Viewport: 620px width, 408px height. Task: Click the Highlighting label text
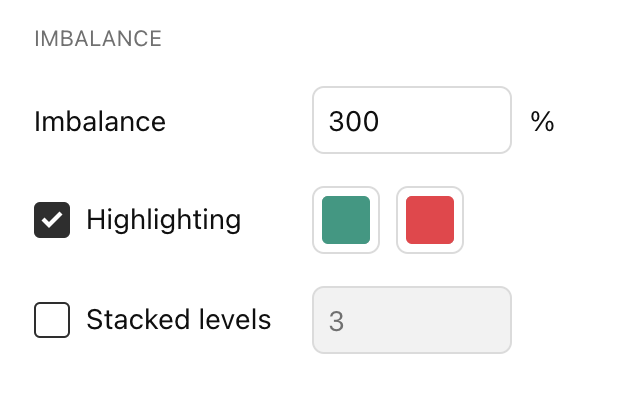(163, 220)
